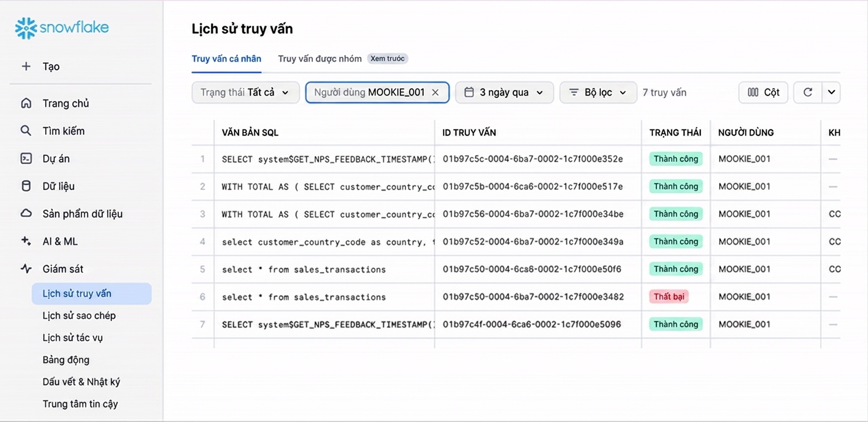The height and width of the screenshot is (422, 868).
Task: Select Lịch sử tác vụ submenu item
Action: click(73, 338)
